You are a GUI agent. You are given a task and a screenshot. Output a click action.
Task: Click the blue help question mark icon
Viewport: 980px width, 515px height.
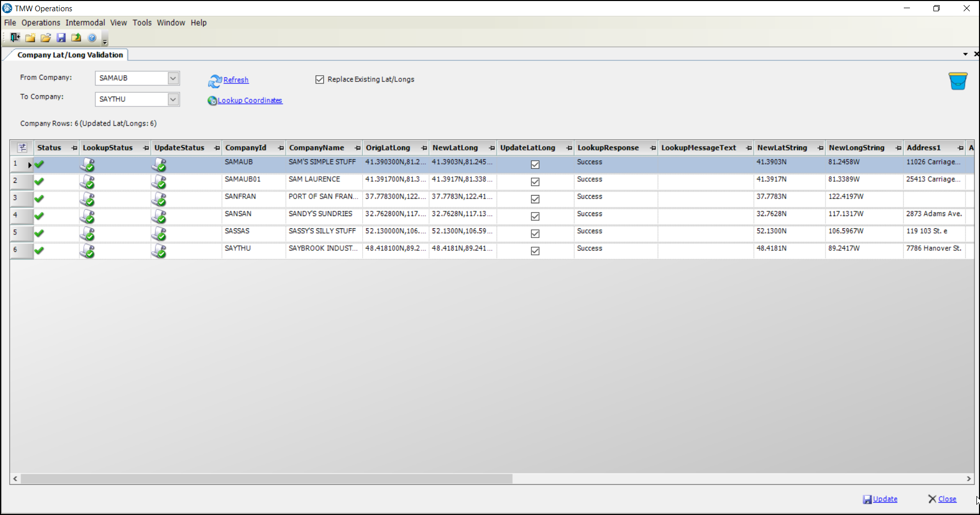coord(92,37)
